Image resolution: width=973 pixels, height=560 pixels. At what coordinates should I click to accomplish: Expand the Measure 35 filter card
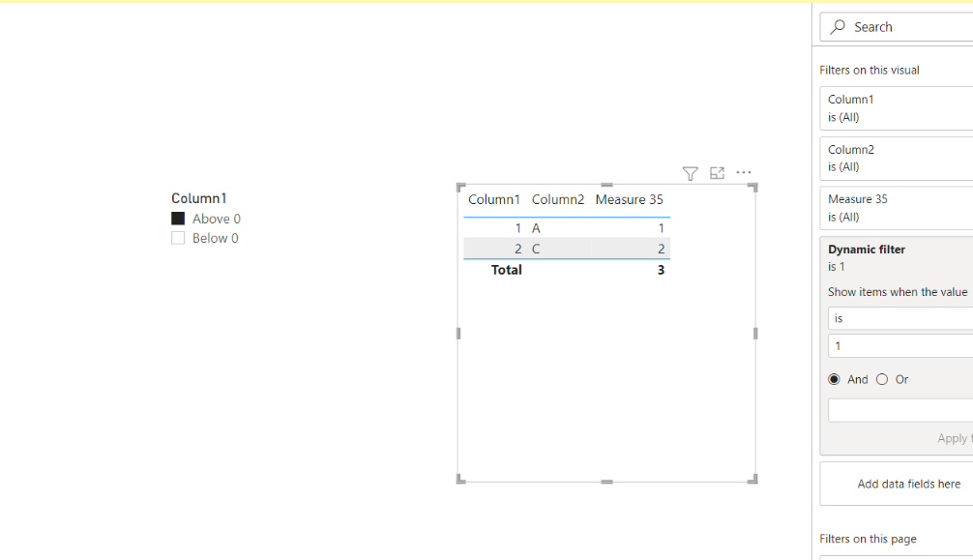pyautogui.click(x=897, y=208)
